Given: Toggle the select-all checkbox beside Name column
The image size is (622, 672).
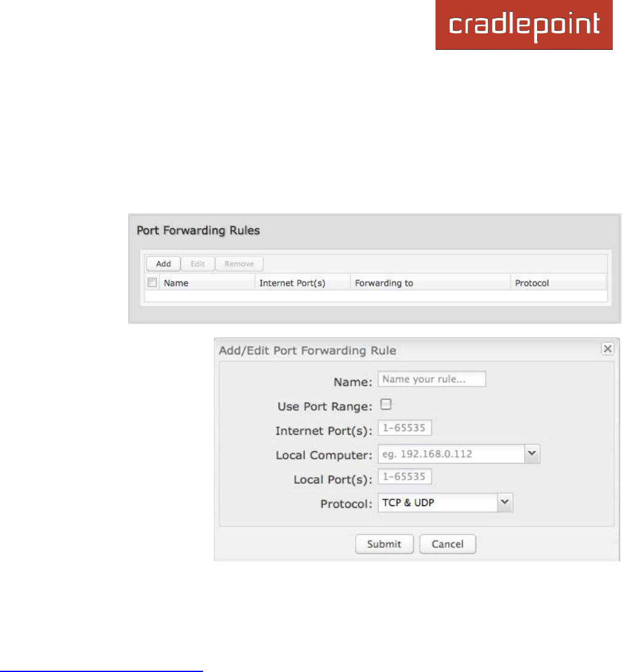Looking at the screenshot, I should pyautogui.click(x=153, y=282).
